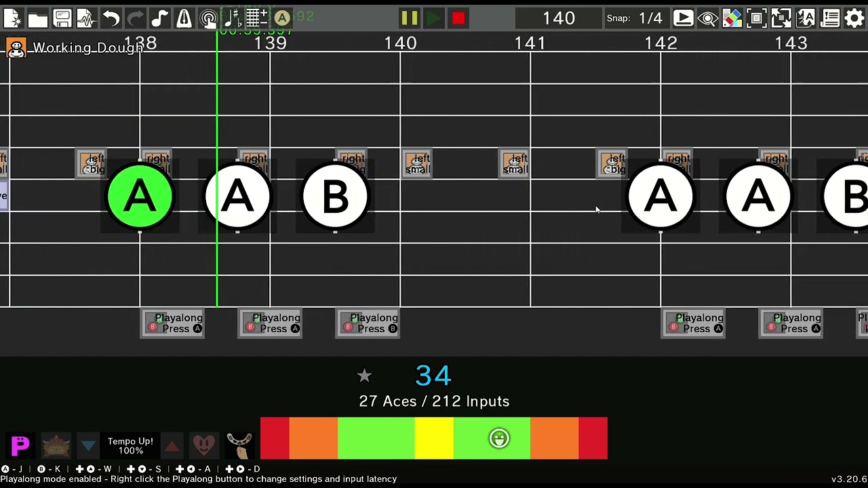This screenshot has width=868, height=488.
Task: Toggle the metronome icon
Action: pyautogui.click(x=184, y=18)
